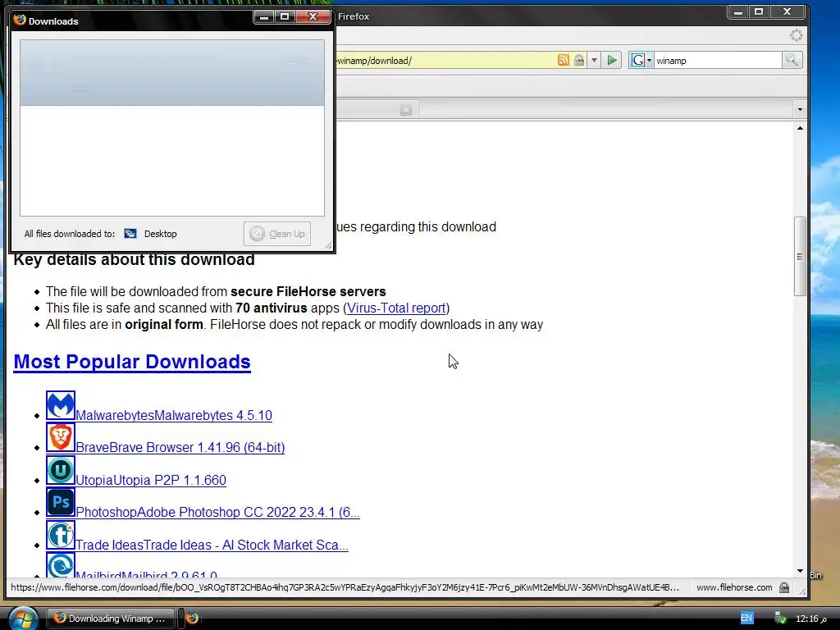The image size is (840, 630).
Task: Open the Virus-Total report link
Action: (x=396, y=308)
